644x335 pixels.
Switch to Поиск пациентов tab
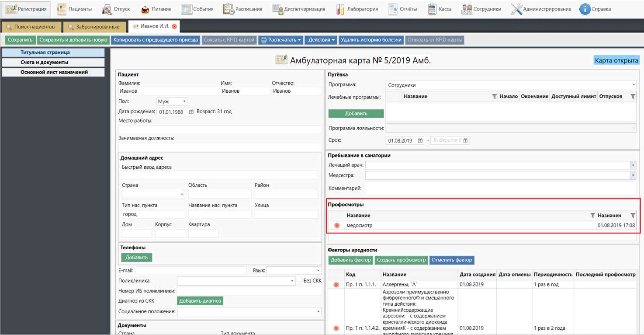click(x=31, y=27)
